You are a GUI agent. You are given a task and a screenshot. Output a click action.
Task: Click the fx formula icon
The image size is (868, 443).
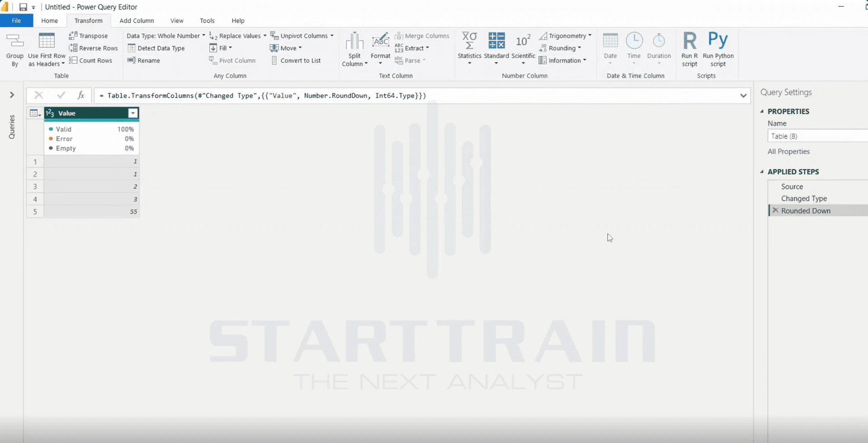click(x=81, y=95)
